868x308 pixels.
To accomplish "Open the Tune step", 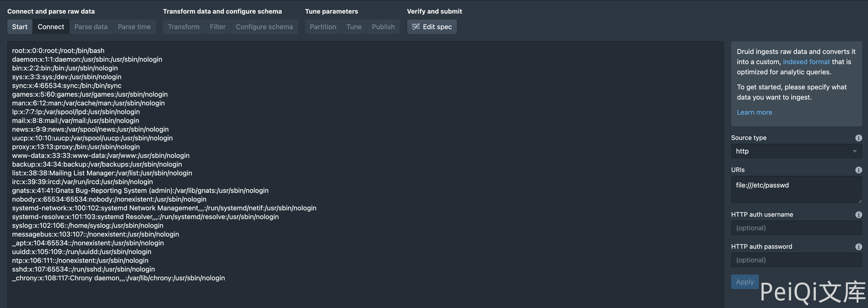I will 353,27.
